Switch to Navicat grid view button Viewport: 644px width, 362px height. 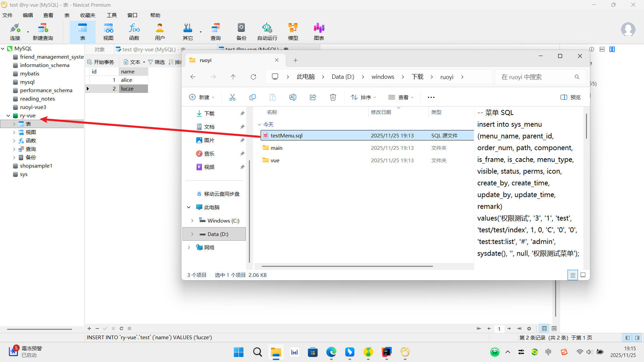coord(544,328)
